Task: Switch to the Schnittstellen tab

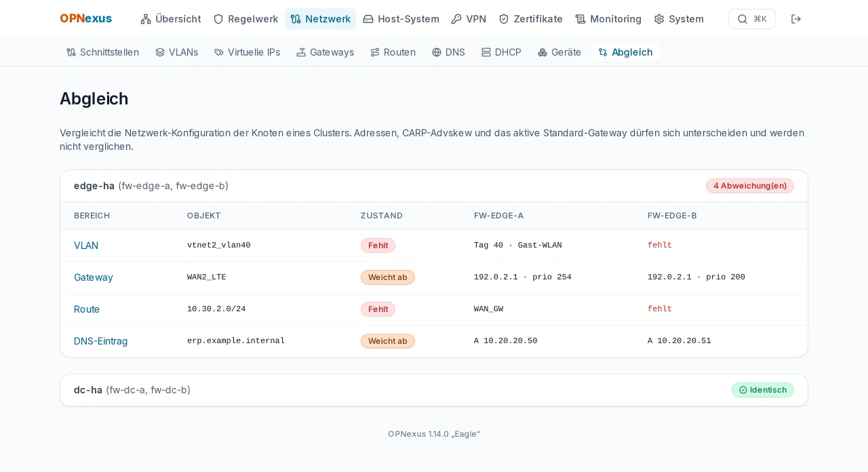Action: (x=102, y=52)
